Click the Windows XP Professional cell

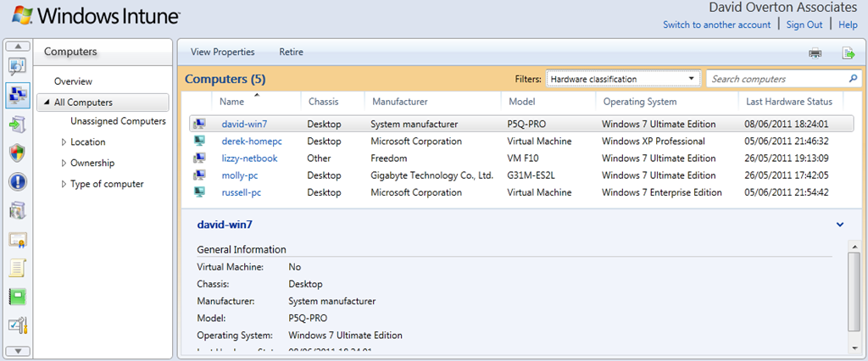click(x=654, y=142)
